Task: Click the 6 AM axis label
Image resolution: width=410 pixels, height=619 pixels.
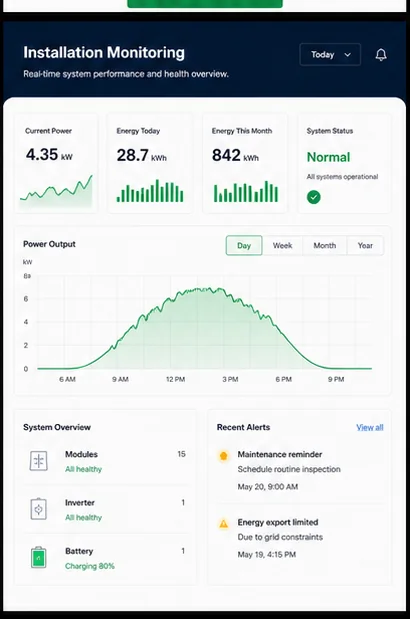Action: pyautogui.click(x=67, y=379)
